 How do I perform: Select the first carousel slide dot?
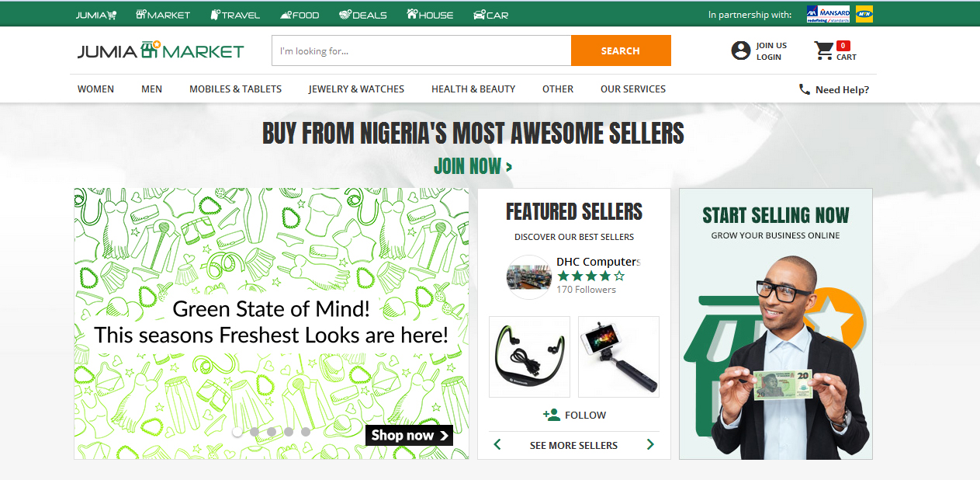(237, 432)
